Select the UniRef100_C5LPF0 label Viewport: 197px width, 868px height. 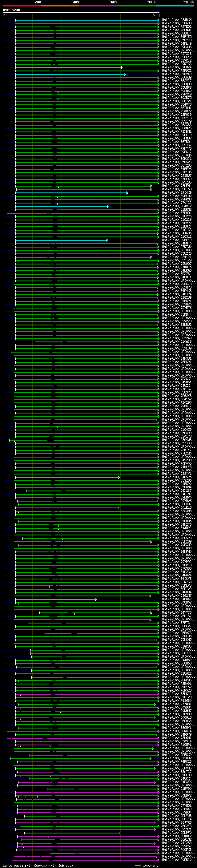pos(177,833)
